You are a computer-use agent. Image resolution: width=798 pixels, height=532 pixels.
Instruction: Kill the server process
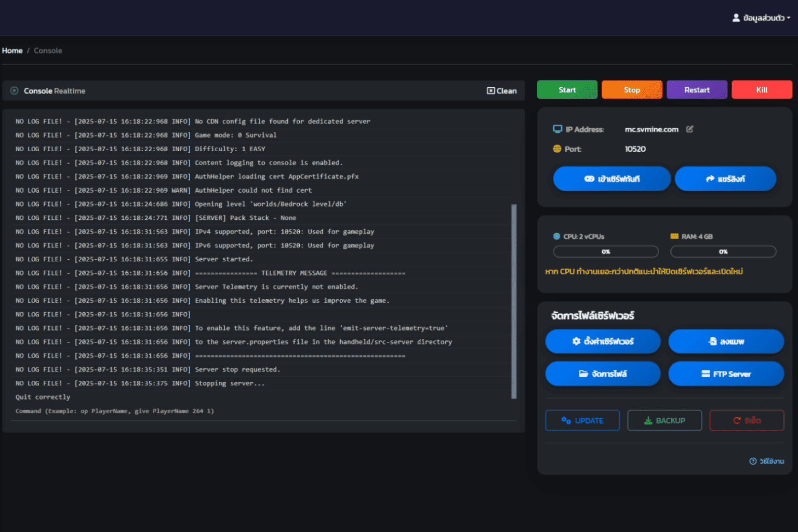coord(762,90)
